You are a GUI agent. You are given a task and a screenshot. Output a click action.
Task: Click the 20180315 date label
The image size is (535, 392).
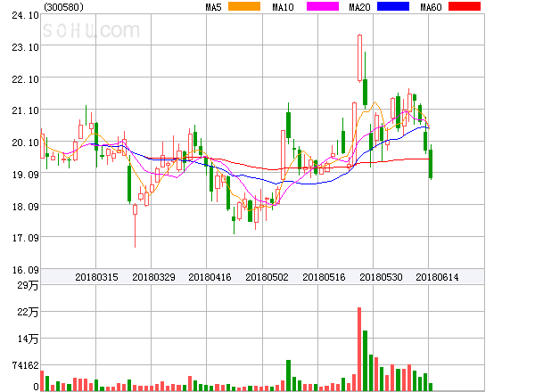coord(96,277)
